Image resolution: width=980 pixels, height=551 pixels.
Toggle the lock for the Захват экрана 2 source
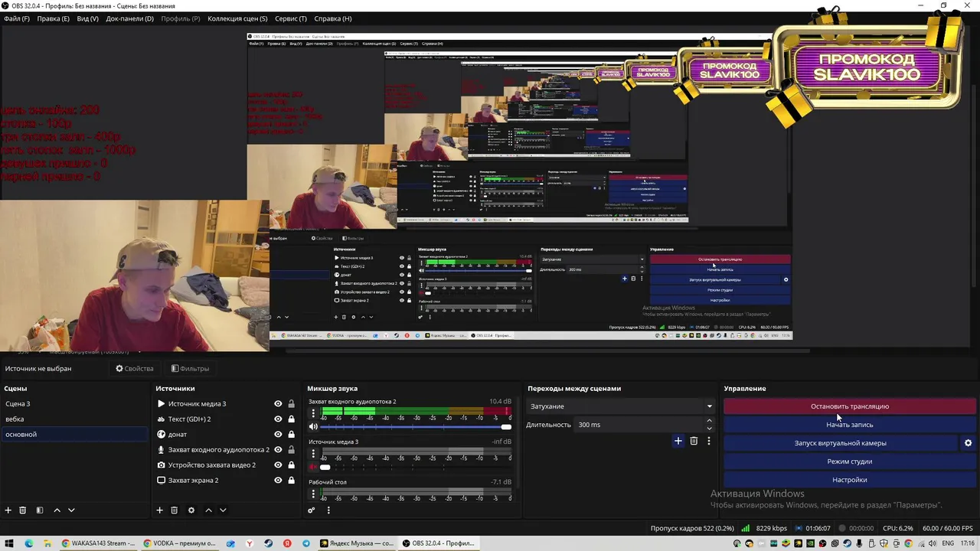pos(291,481)
